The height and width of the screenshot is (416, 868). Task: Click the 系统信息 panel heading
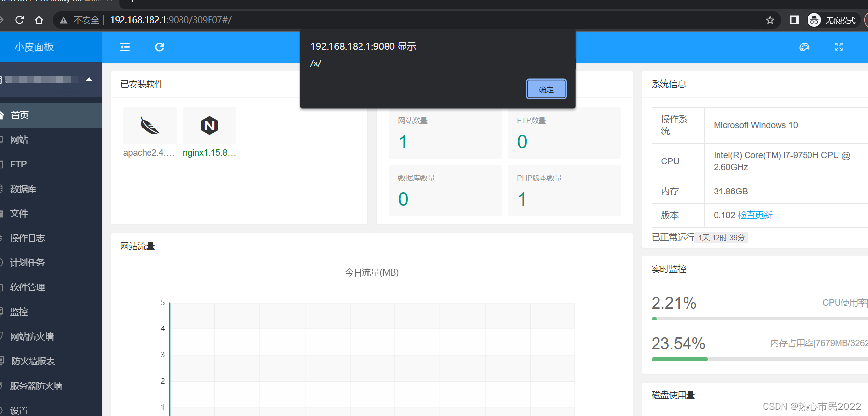coord(669,84)
